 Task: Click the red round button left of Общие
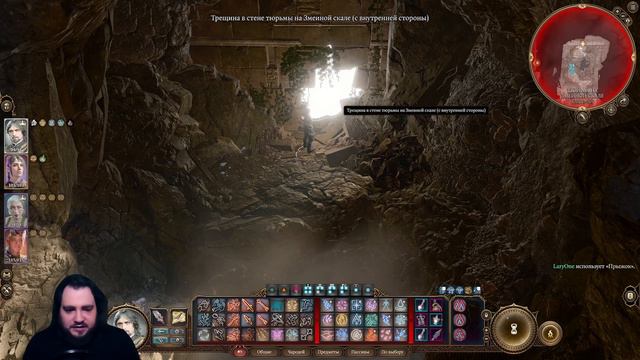(x=240, y=352)
